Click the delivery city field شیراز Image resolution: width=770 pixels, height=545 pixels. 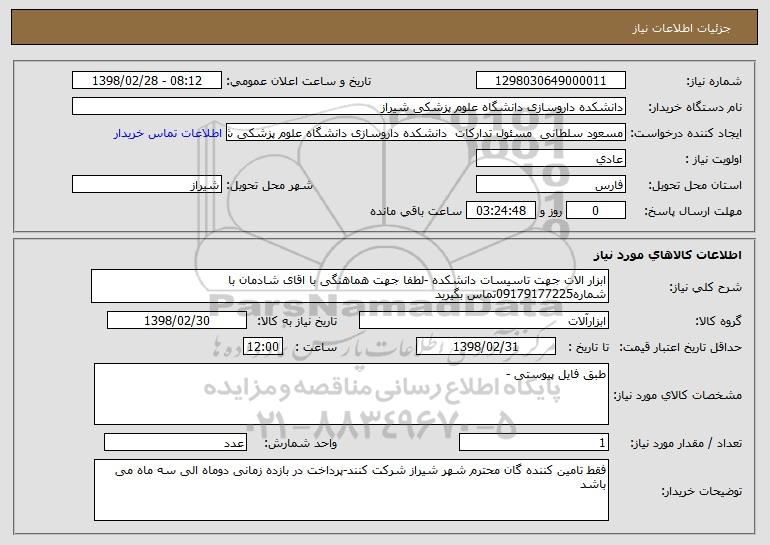tap(147, 184)
